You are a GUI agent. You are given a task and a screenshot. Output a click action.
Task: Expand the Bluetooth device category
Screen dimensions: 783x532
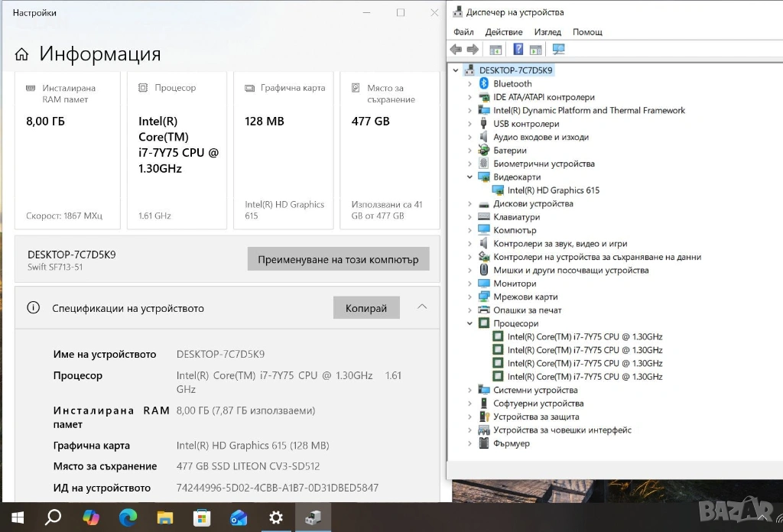(x=469, y=84)
